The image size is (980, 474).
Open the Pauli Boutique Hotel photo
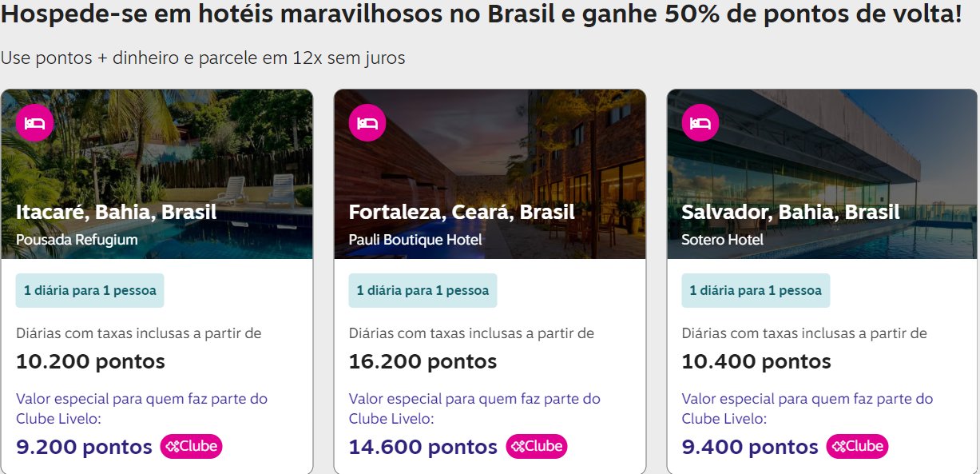490,173
